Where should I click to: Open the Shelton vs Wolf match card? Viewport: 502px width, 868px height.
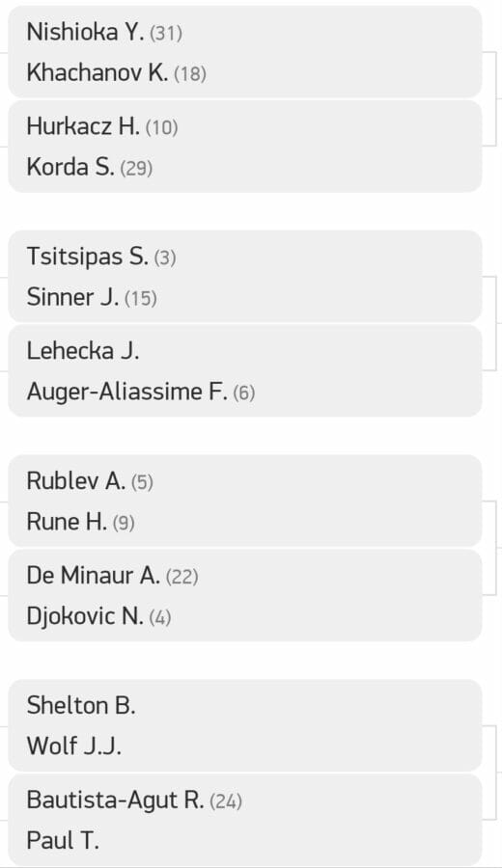(x=245, y=725)
